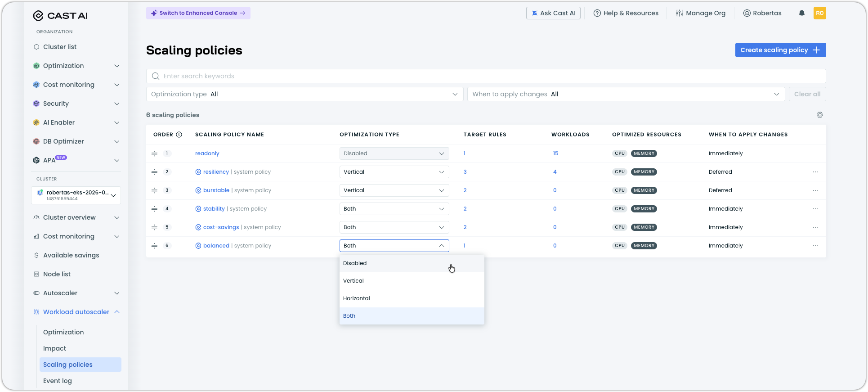Click the Node list sidebar icon

[x=36, y=274]
